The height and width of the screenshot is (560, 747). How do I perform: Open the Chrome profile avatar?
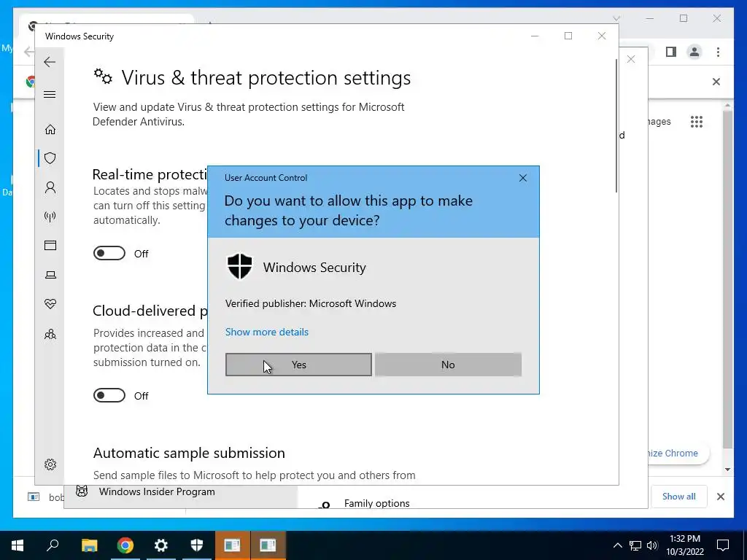[694, 52]
